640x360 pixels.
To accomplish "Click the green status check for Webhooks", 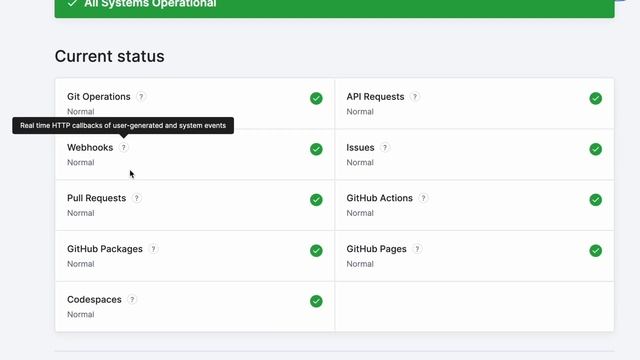I will pos(316,149).
